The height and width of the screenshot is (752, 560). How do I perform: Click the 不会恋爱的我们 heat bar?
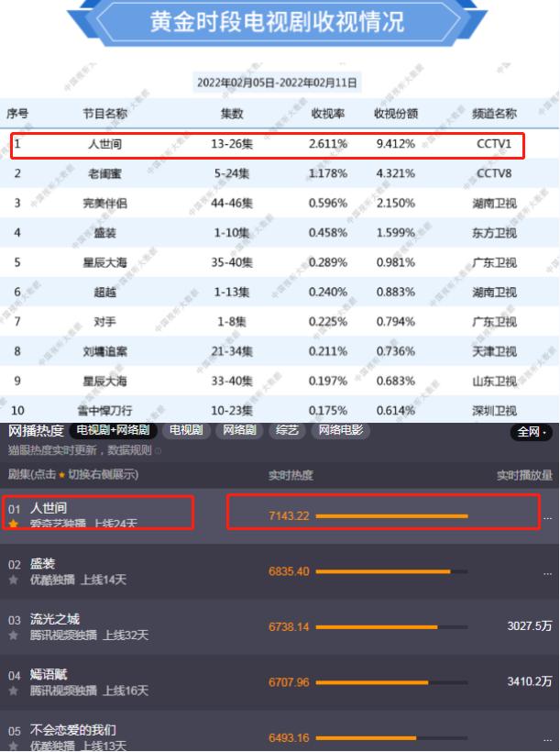tap(391, 738)
